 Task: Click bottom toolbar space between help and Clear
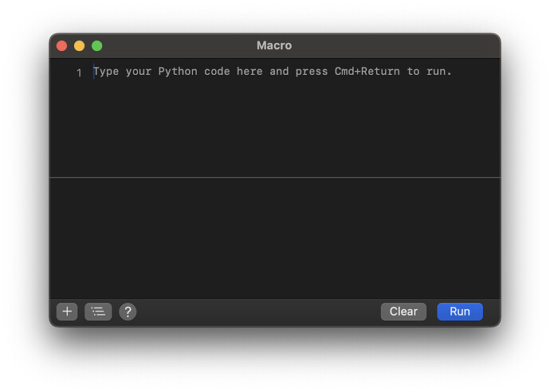tap(255, 312)
